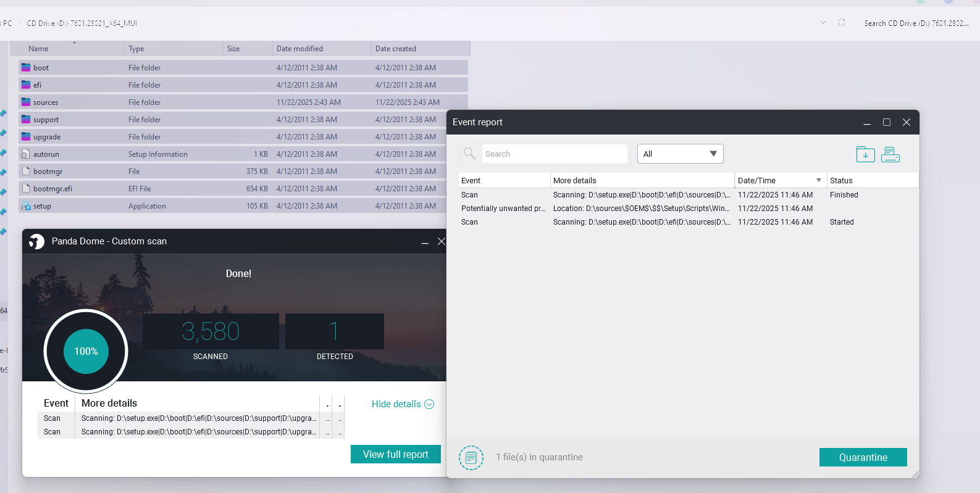The width and height of the screenshot is (980, 493).
Task: Select the upgrade folder name
Action: [47, 136]
